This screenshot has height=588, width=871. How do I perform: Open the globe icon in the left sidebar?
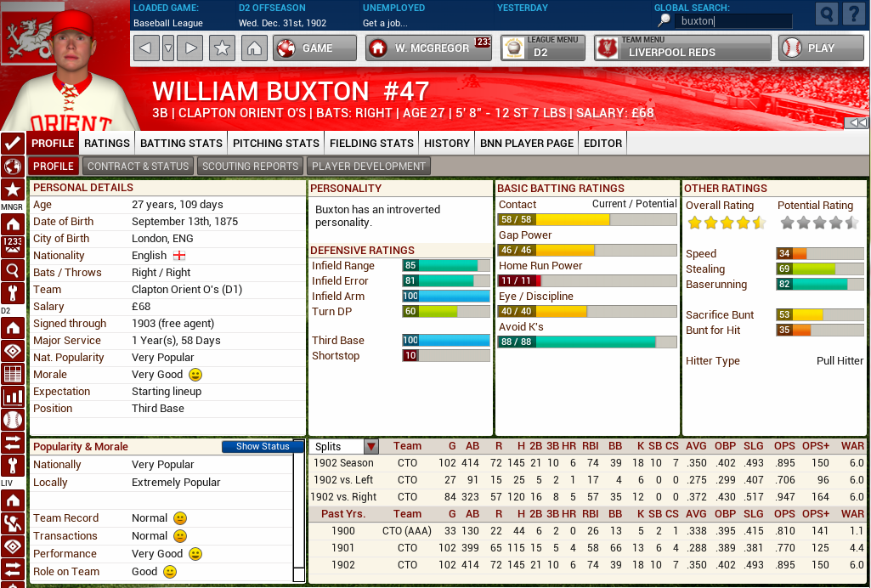pos(13,167)
